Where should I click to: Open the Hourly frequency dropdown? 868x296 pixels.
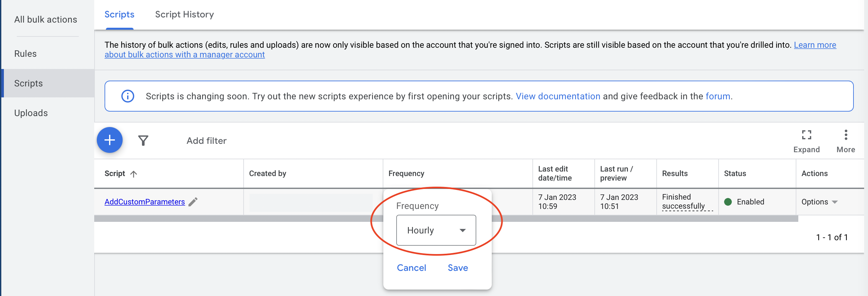click(x=436, y=230)
